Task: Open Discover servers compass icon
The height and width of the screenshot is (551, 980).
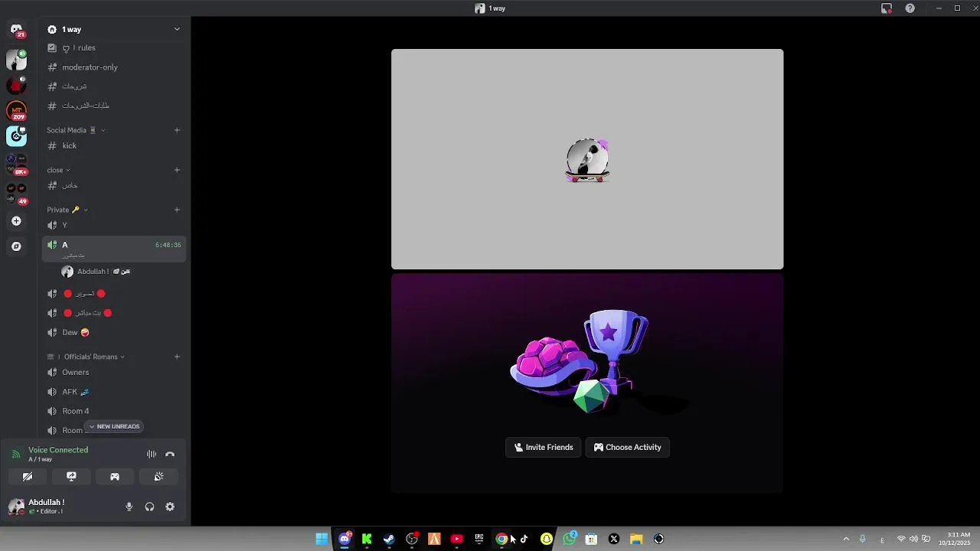Action: (x=16, y=246)
